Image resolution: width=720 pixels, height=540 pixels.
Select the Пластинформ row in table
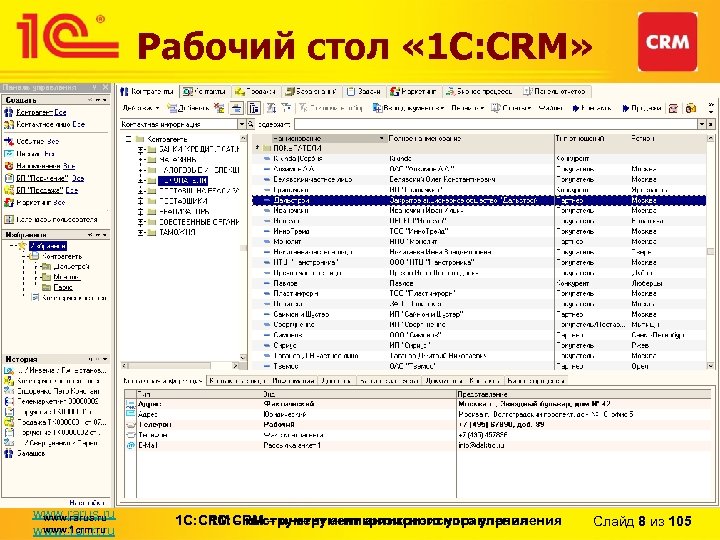[x=479, y=293]
